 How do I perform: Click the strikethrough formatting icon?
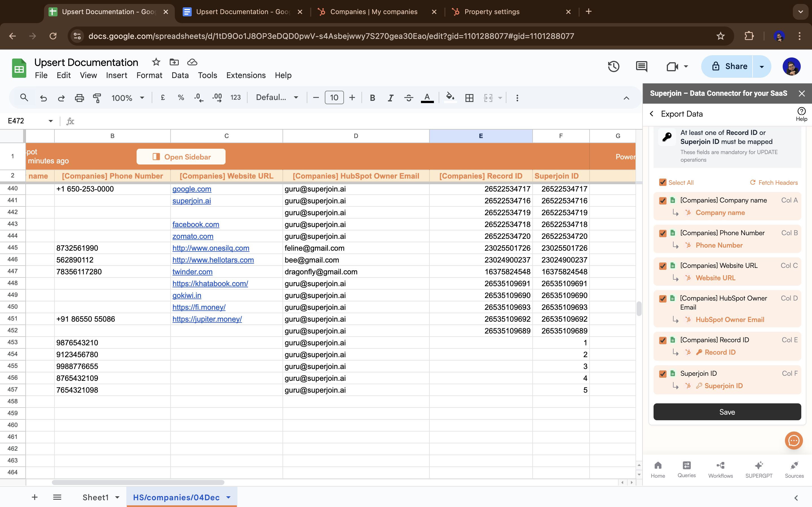pos(408,98)
